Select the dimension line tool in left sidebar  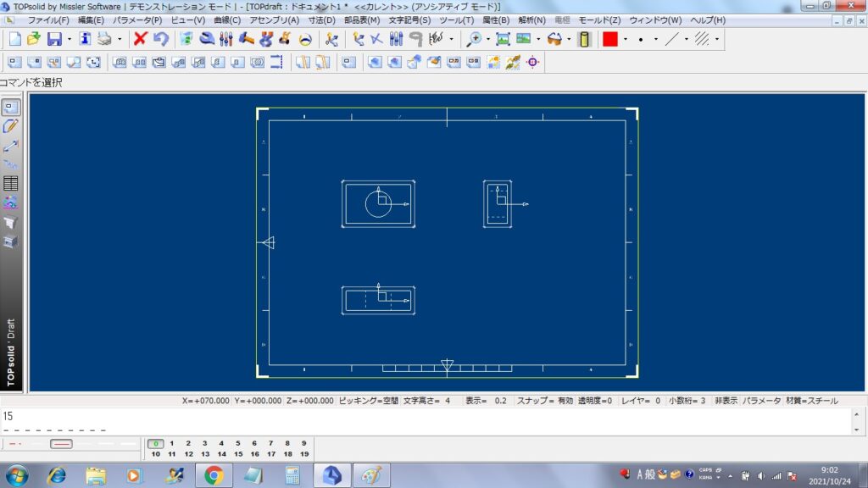tap(10, 146)
